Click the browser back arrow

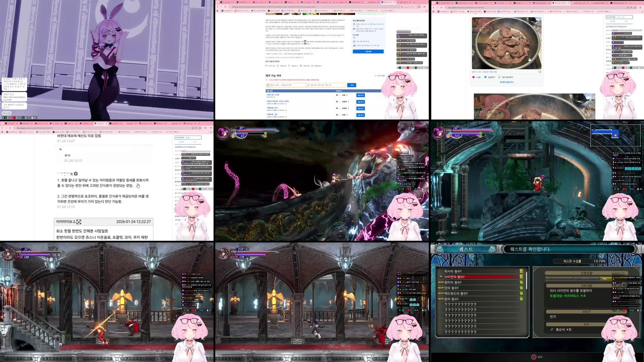tap(218, 7)
